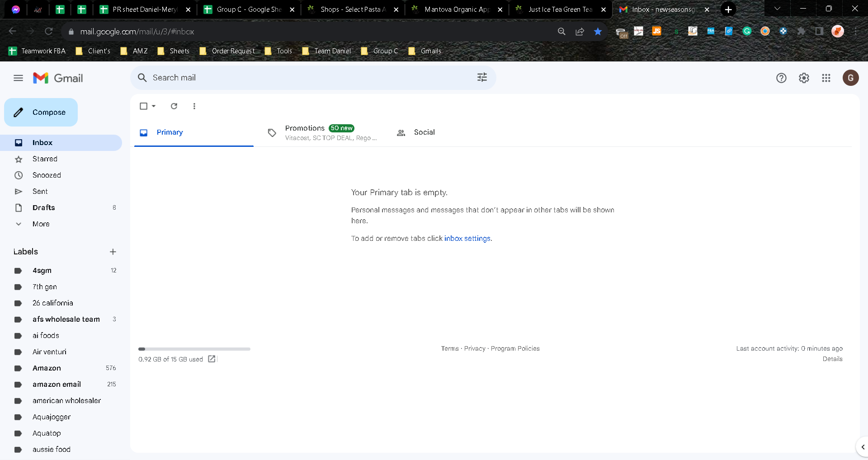This screenshot has height=460, width=868.
Task: Switch to the Primary tab
Action: click(x=194, y=132)
